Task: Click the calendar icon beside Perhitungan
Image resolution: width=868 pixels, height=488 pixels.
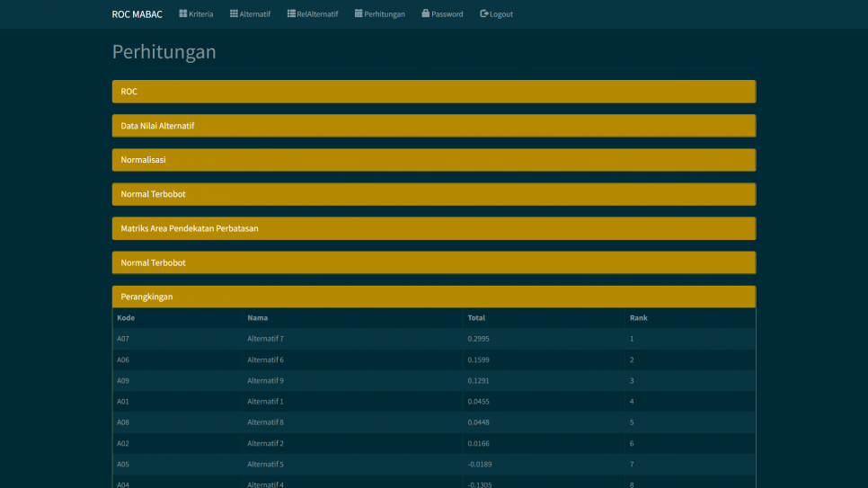Action: click(x=359, y=13)
